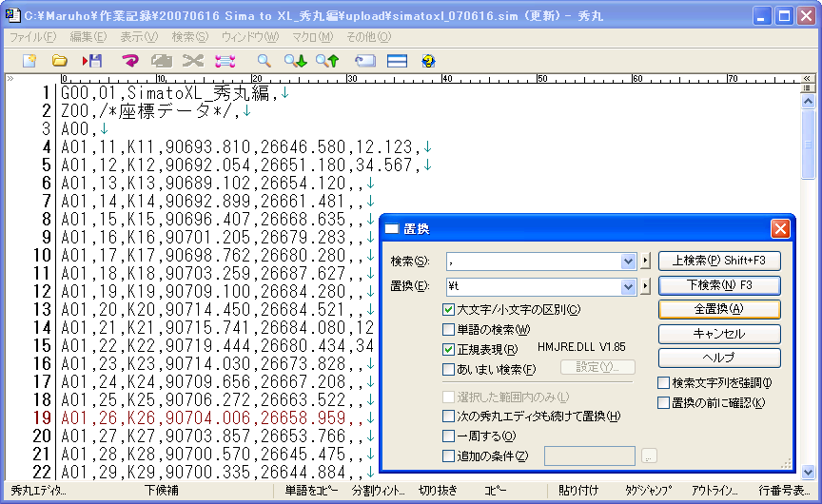Click the editor vertical scrollbar up arrow

808,101
